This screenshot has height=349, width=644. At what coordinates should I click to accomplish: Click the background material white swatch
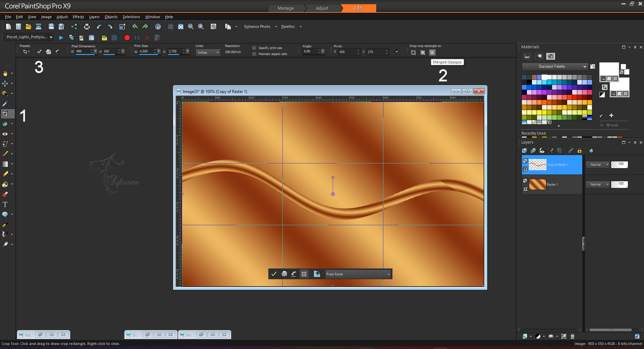pos(622,84)
